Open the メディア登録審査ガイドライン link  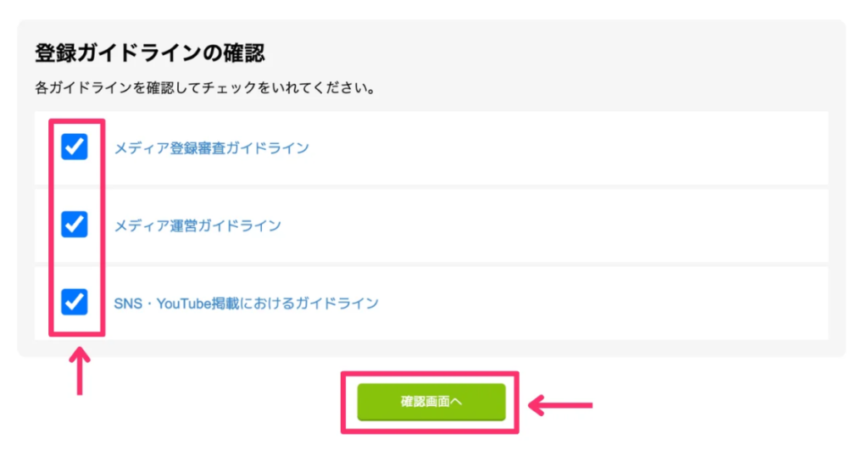click(211, 148)
